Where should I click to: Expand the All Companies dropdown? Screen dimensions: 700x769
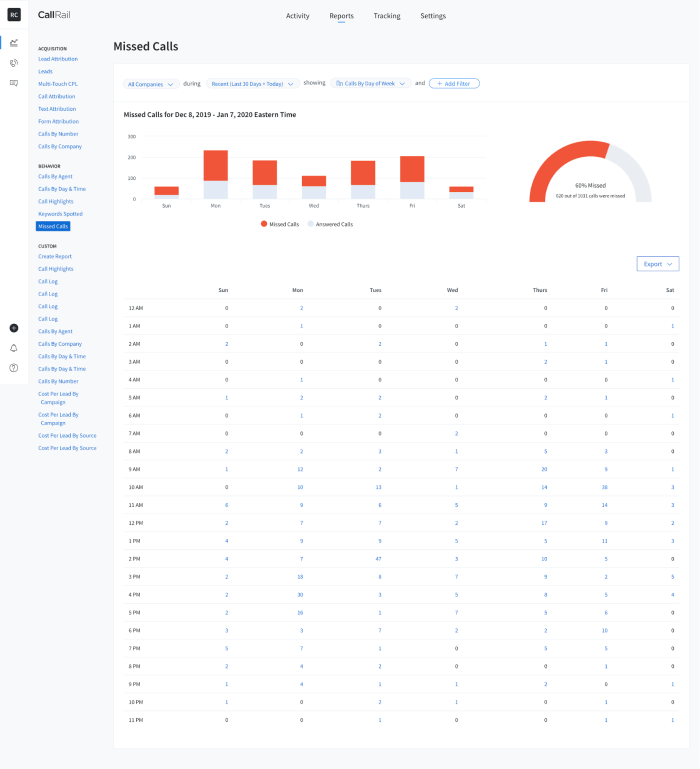point(151,84)
